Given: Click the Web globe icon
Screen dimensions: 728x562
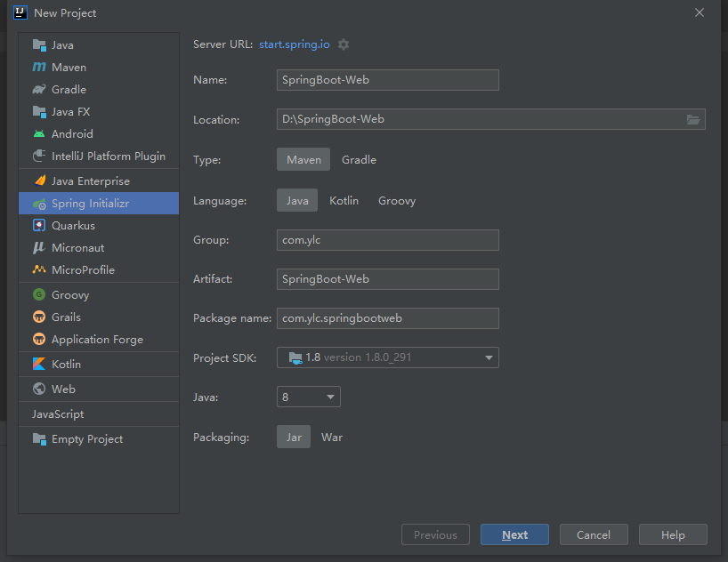Looking at the screenshot, I should coord(39,389).
